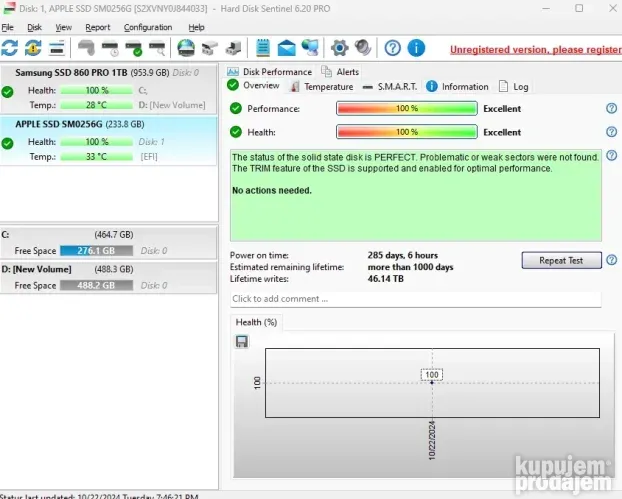Open the blue notepad report toolbar icon
Viewport: 622px width, 499px height.
click(x=263, y=48)
